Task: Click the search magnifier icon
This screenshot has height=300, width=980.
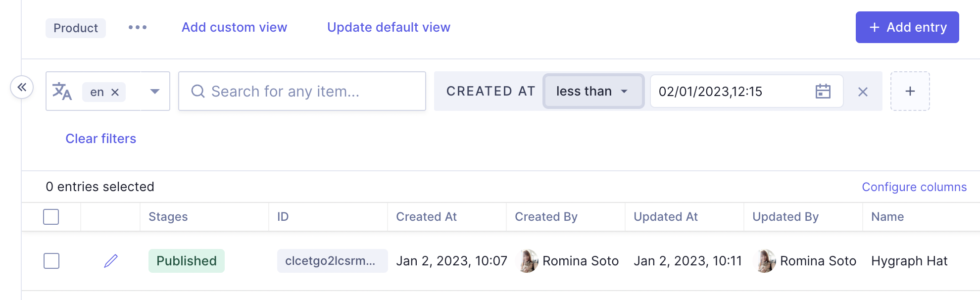Action: click(198, 91)
